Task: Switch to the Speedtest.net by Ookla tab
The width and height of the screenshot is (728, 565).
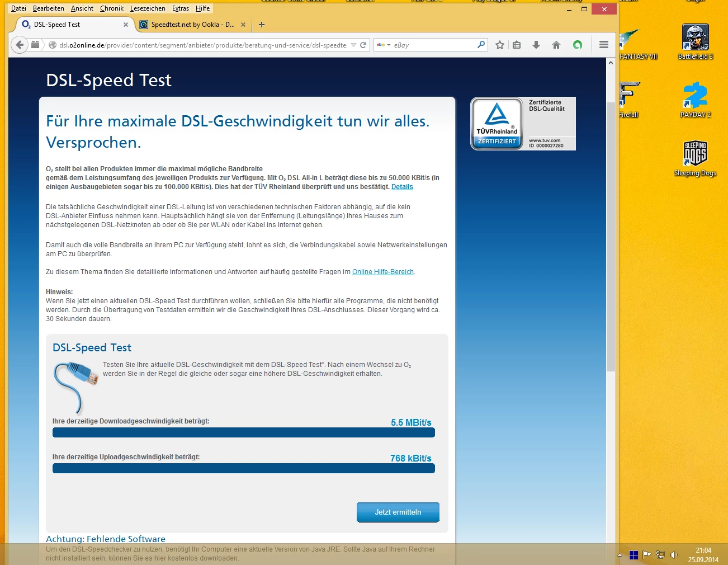Action: [x=192, y=25]
